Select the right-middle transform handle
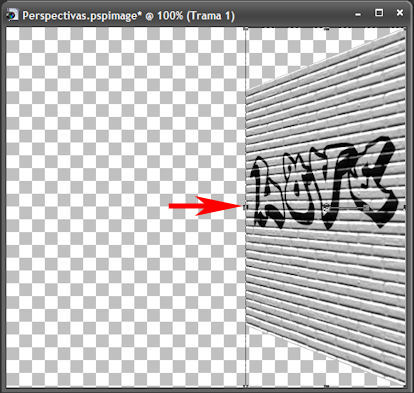This screenshot has width=414, height=393. 405,207
